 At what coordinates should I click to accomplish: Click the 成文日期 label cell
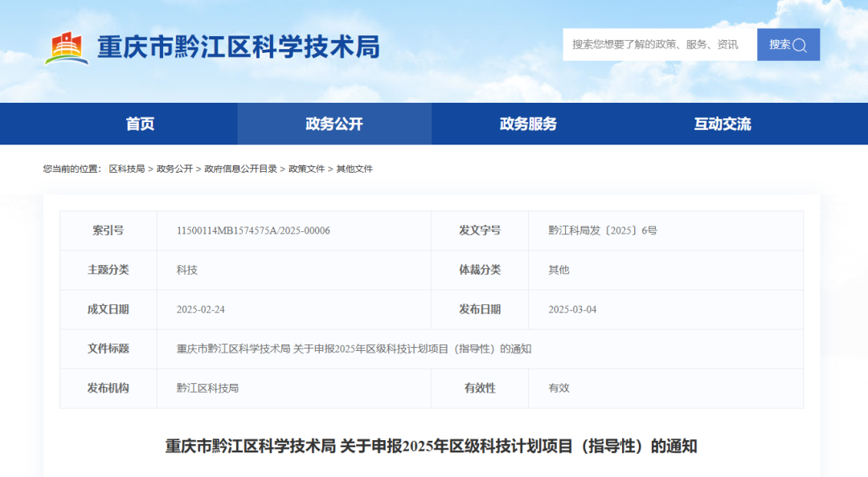(x=108, y=310)
